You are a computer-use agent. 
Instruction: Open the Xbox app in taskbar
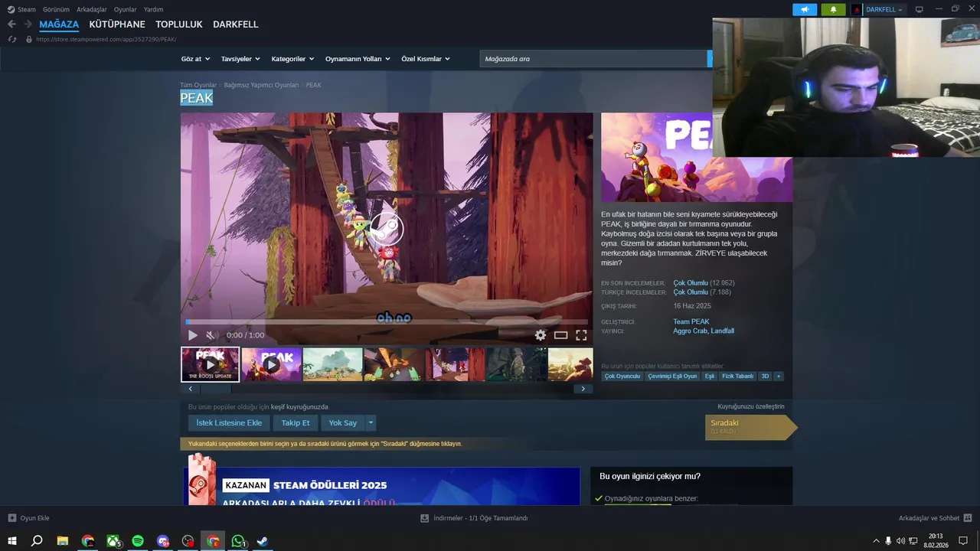[x=113, y=541]
